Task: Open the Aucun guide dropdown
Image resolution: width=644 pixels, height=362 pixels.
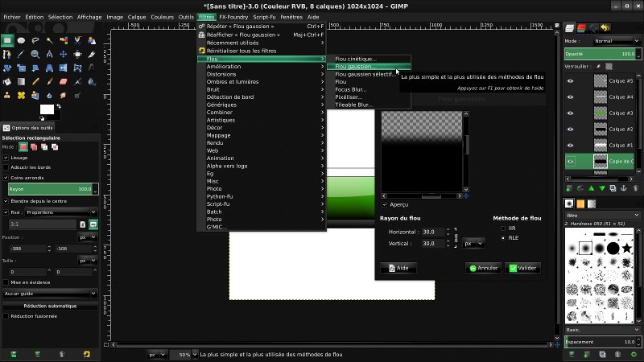Action: [50, 294]
